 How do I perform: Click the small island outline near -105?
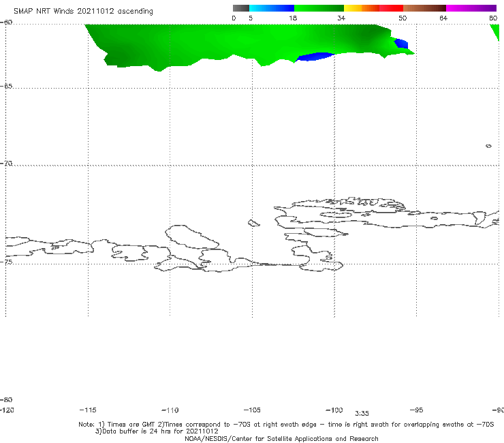(x=253, y=223)
